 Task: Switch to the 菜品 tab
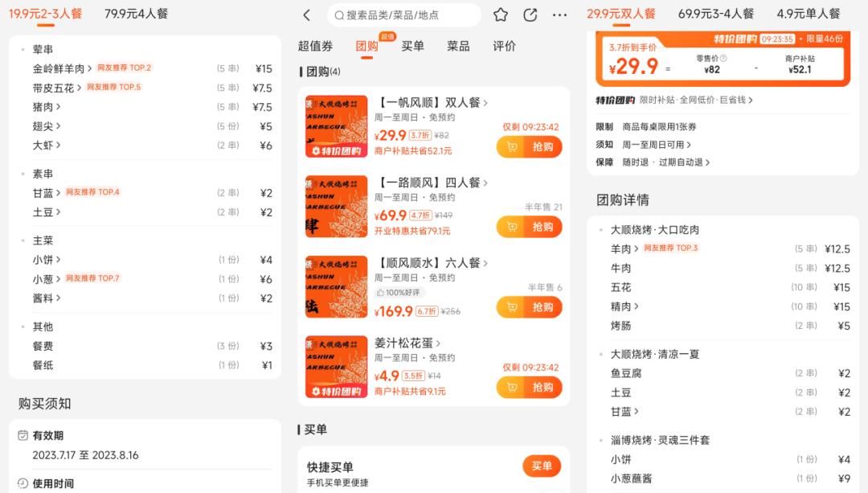(x=459, y=46)
